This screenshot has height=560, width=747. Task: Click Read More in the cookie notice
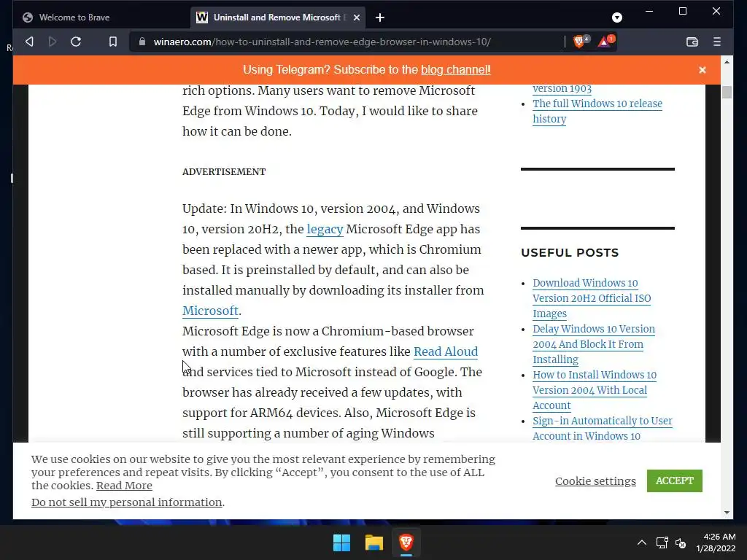pyautogui.click(x=124, y=486)
